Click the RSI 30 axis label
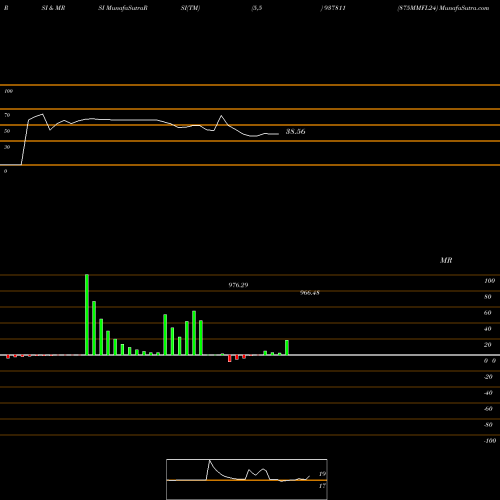 click(x=7, y=147)
